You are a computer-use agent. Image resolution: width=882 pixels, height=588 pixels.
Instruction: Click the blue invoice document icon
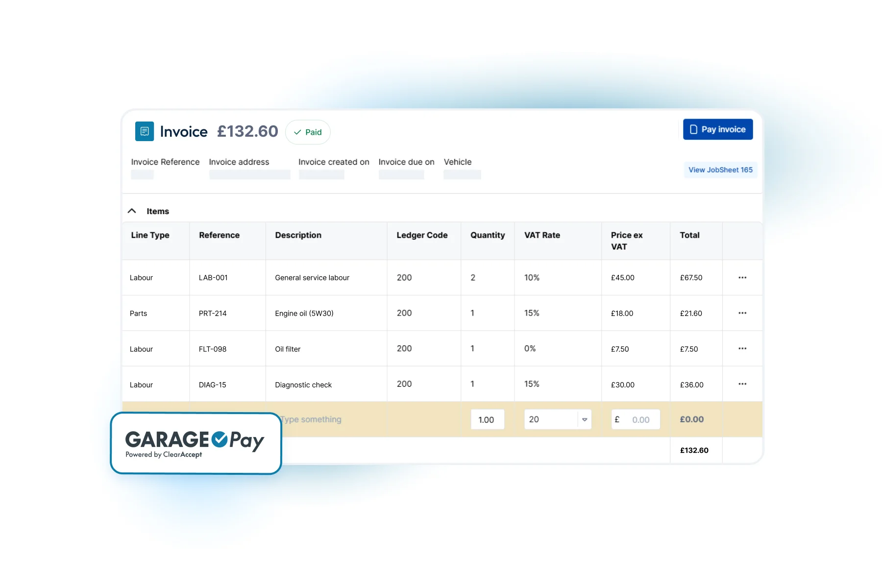click(144, 131)
